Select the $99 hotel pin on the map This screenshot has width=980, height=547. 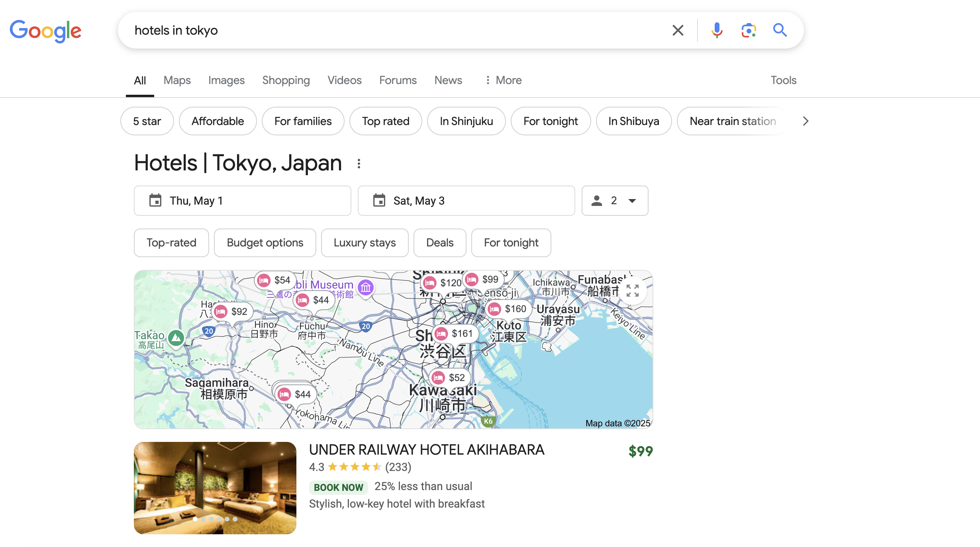click(483, 279)
